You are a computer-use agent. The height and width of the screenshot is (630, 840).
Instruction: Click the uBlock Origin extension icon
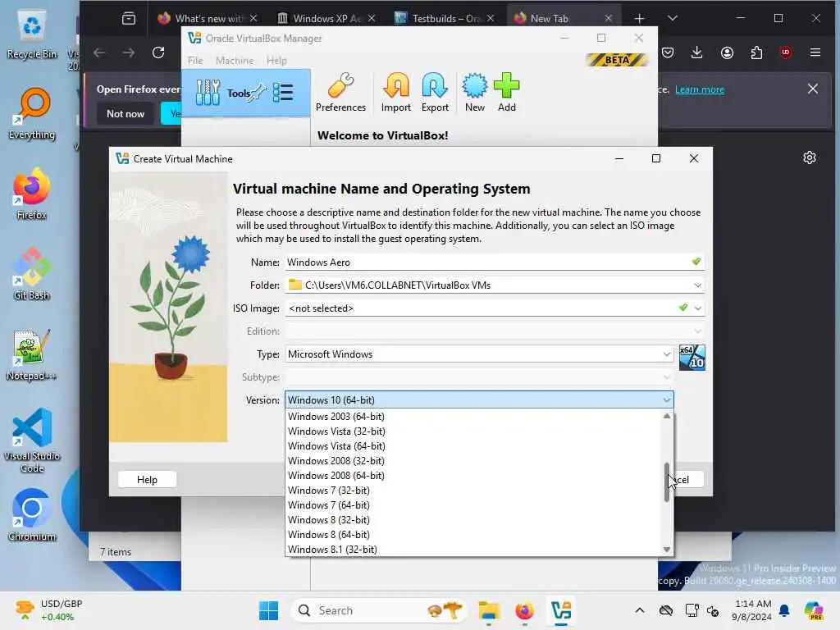pyautogui.click(x=785, y=52)
